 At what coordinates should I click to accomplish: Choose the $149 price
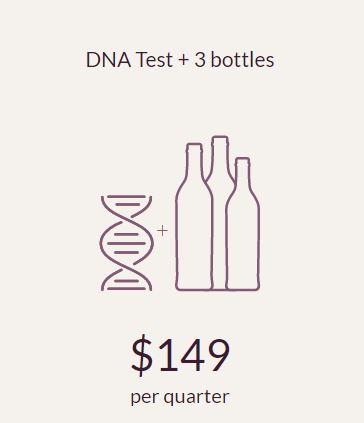click(x=180, y=355)
